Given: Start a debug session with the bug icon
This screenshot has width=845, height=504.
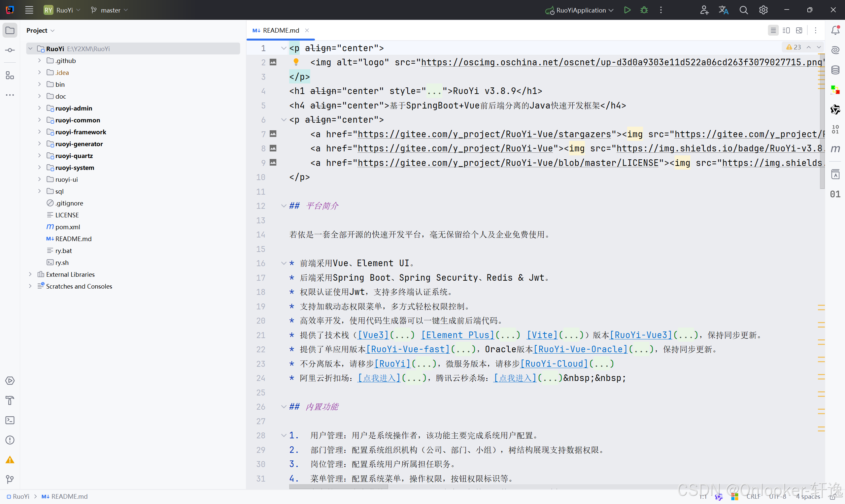Looking at the screenshot, I should [x=644, y=10].
